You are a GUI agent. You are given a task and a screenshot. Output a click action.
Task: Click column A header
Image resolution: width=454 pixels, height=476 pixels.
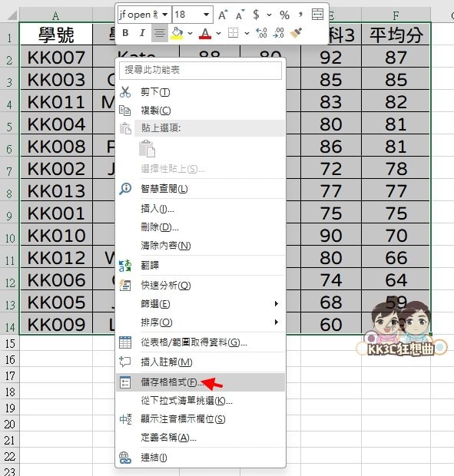coord(56,15)
